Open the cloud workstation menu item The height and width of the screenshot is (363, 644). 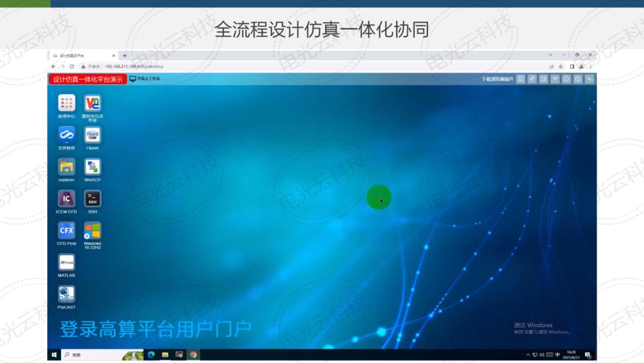point(144,79)
